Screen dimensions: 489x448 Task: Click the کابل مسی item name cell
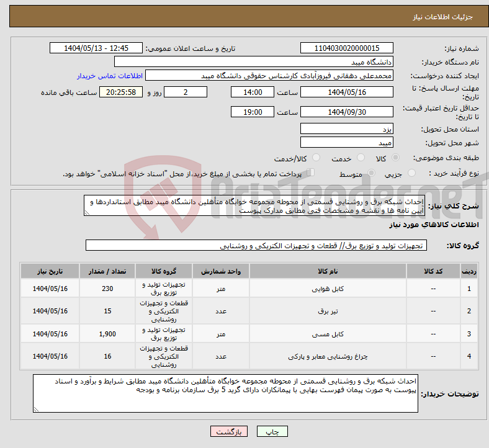tap(328, 334)
